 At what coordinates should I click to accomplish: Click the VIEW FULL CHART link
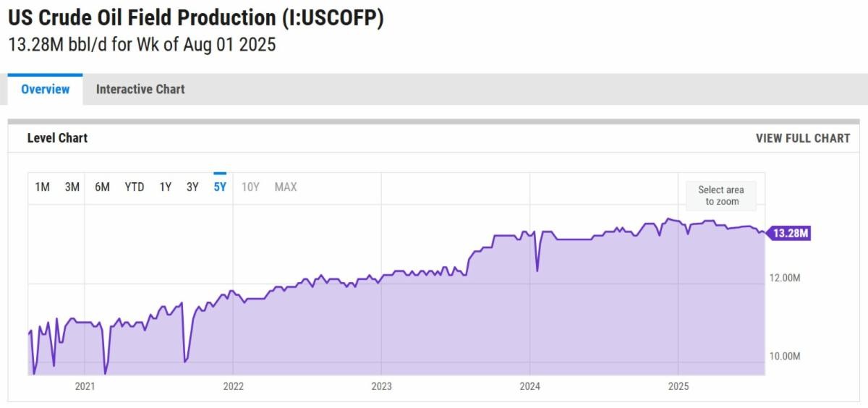click(803, 138)
